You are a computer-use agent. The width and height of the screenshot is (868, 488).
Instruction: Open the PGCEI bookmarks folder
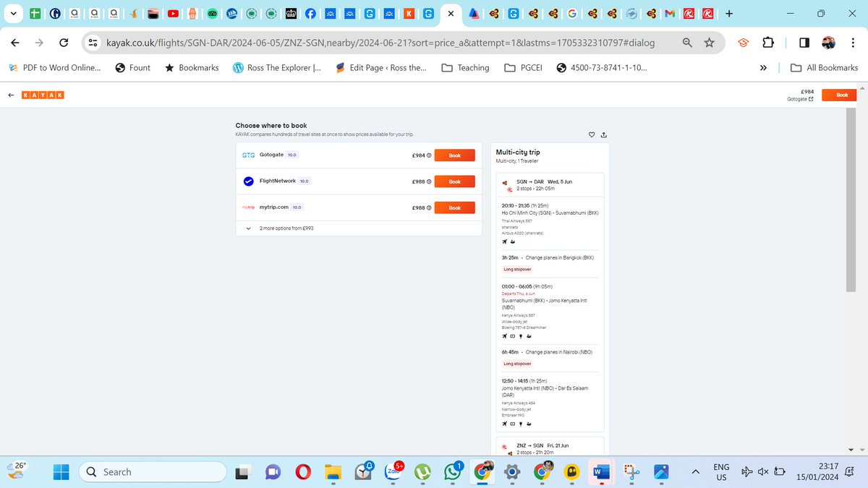pos(524,68)
